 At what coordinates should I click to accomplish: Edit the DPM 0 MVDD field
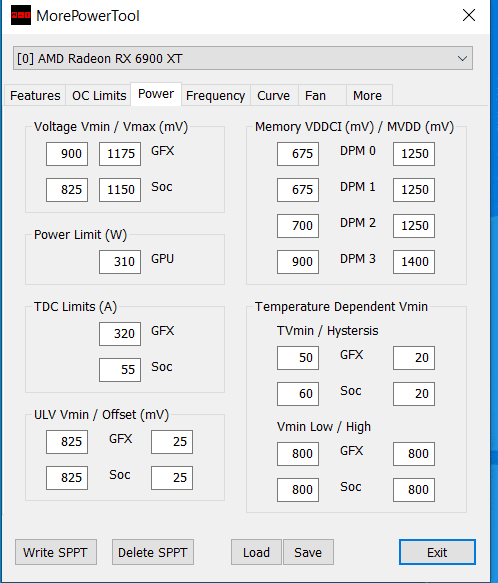pyautogui.click(x=414, y=154)
